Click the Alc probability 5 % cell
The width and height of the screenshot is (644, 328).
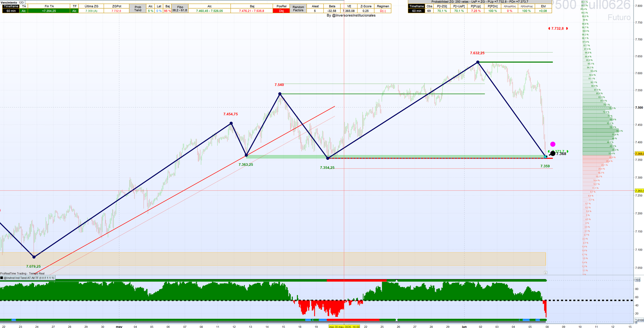pos(151,11)
